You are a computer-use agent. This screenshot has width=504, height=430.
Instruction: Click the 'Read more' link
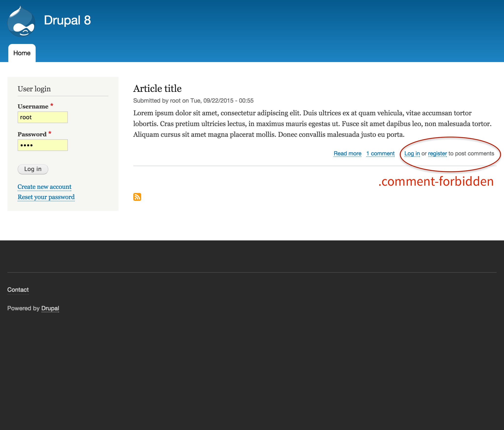pyautogui.click(x=347, y=153)
